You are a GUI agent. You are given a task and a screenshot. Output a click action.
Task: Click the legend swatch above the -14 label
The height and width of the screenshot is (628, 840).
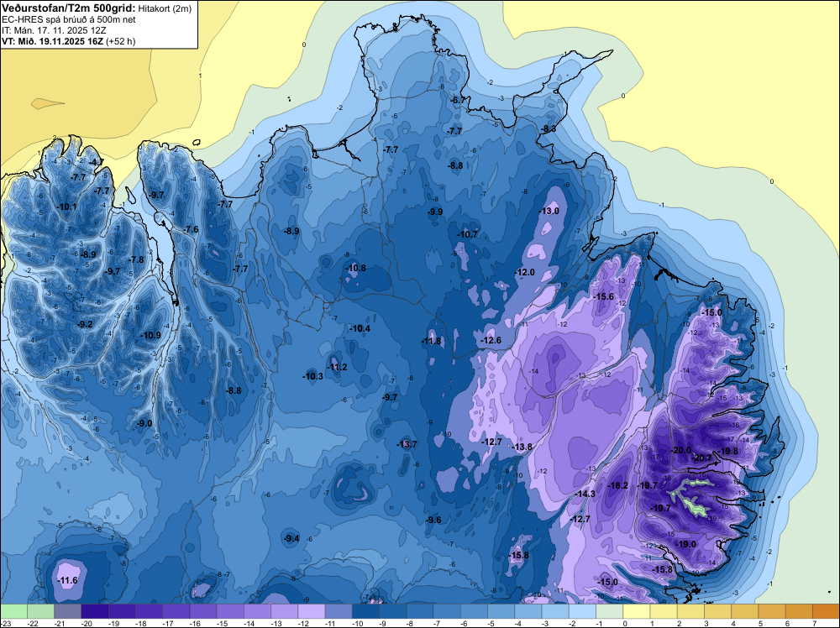[258, 611]
